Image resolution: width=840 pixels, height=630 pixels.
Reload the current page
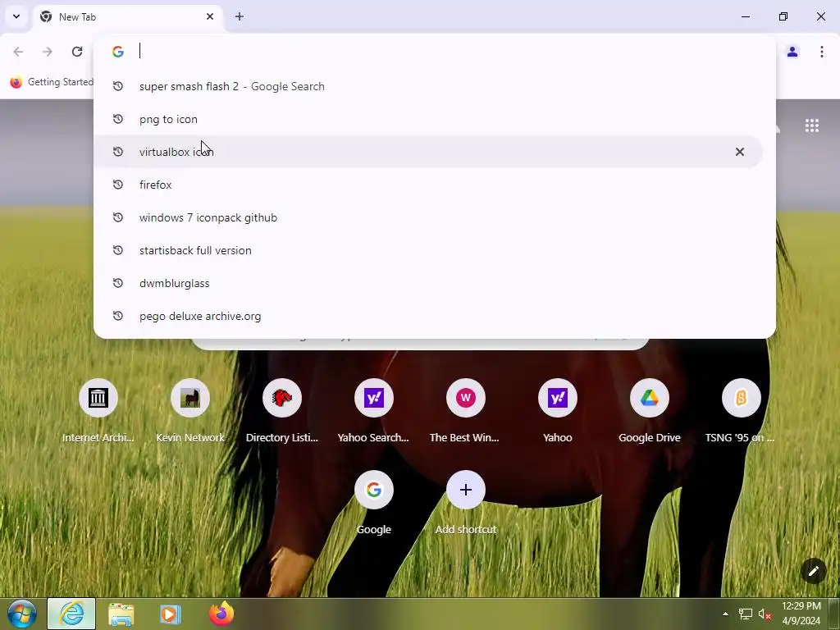77,52
